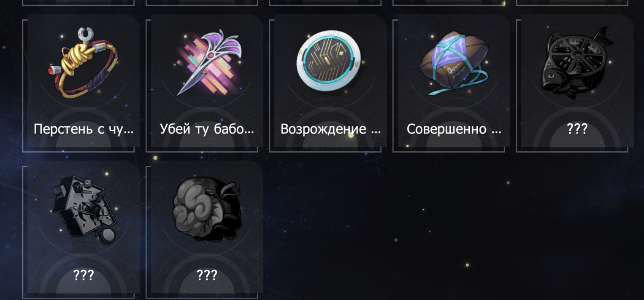Select the purple feathered scissors icon
The height and width of the screenshot is (300, 644).
(x=208, y=62)
